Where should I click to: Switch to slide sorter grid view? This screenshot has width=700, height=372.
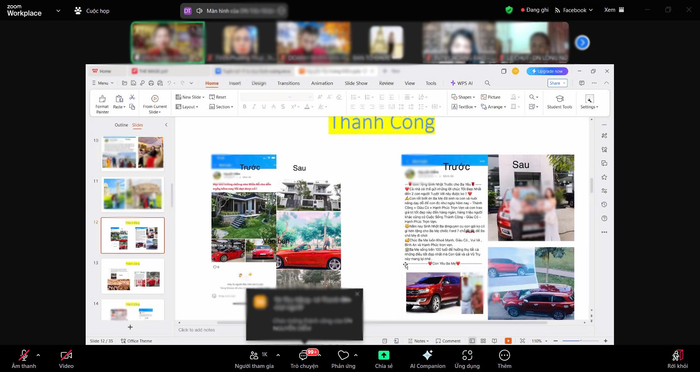point(483,341)
